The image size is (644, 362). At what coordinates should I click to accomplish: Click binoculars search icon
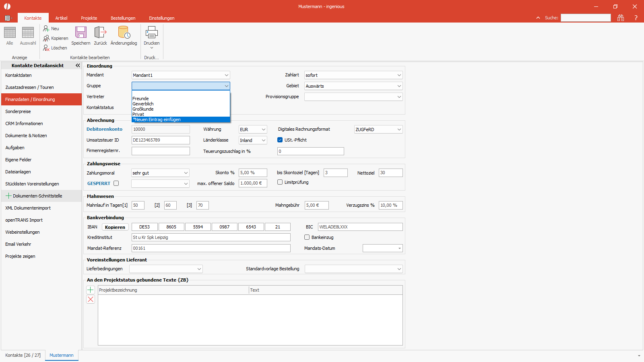click(621, 18)
